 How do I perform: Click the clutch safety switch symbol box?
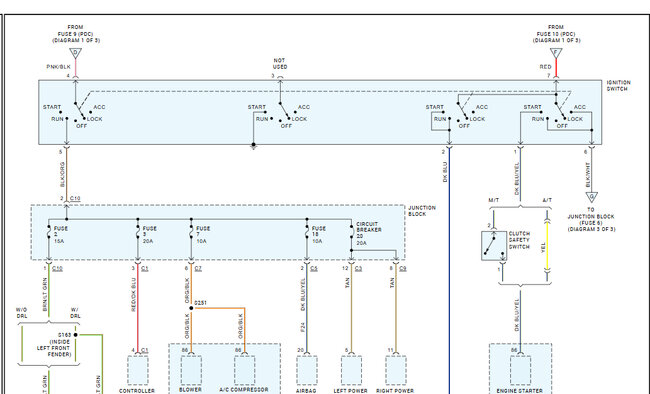pos(494,246)
